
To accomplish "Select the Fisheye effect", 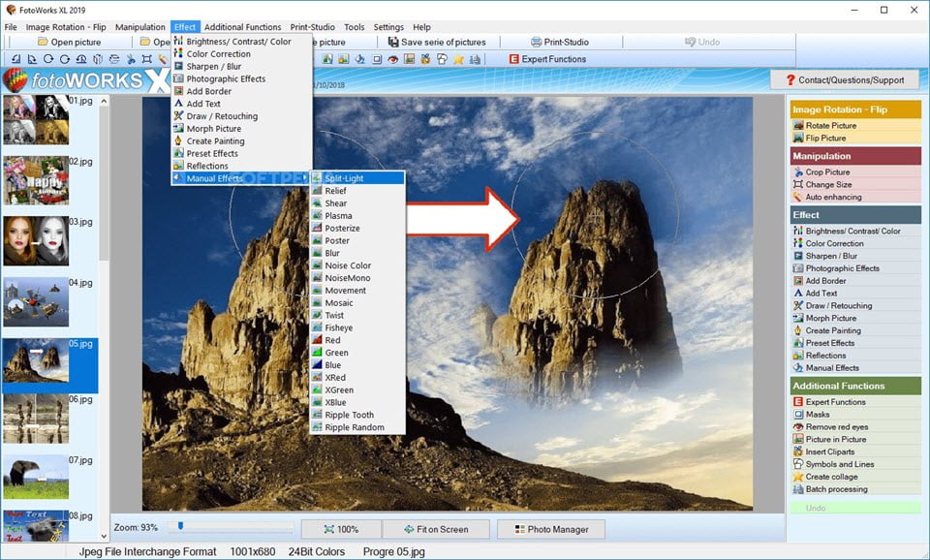I will pyautogui.click(x=357, y=327).
